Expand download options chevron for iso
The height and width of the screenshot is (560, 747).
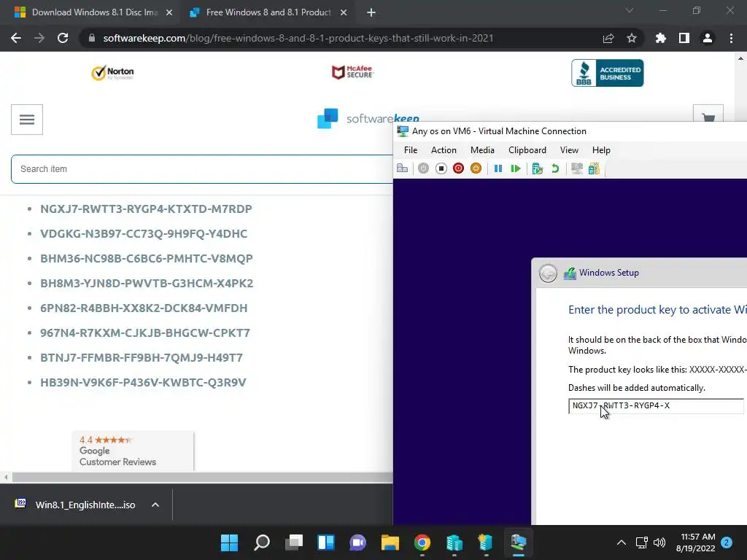(155, 505)
